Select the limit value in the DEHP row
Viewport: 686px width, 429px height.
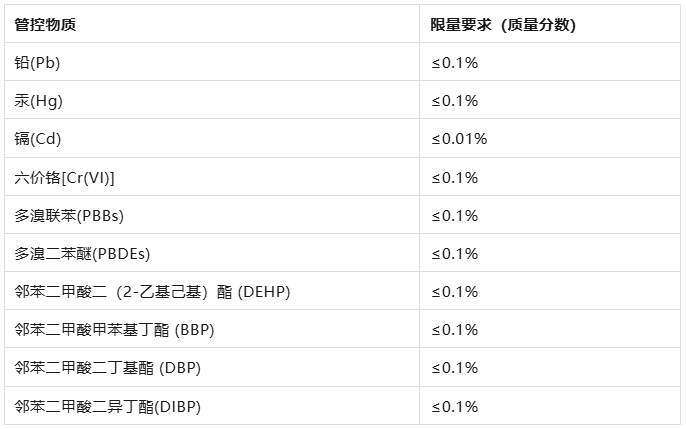tap(455, 292)
